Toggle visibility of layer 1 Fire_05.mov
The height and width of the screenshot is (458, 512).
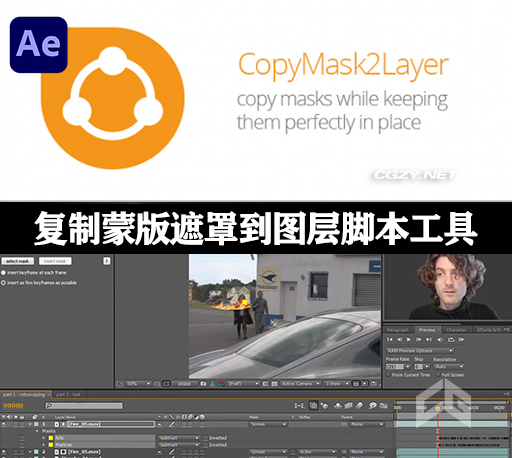(4, 424)
